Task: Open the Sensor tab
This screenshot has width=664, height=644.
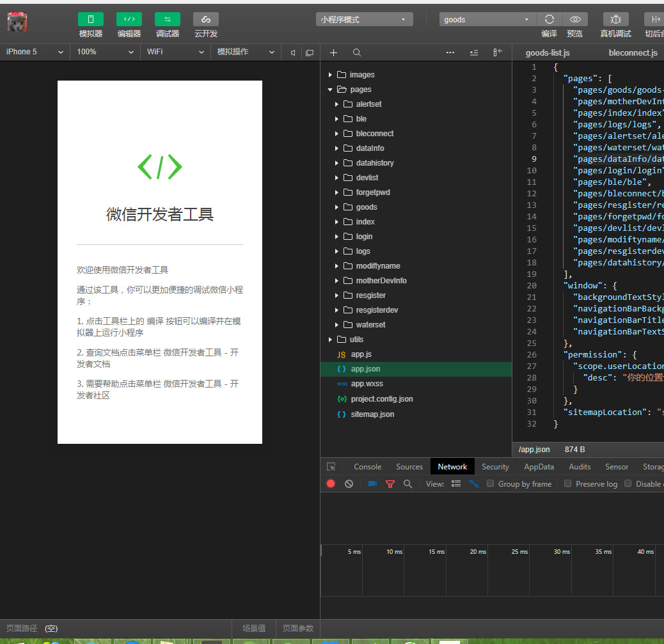Action: (x=617, y=467)
